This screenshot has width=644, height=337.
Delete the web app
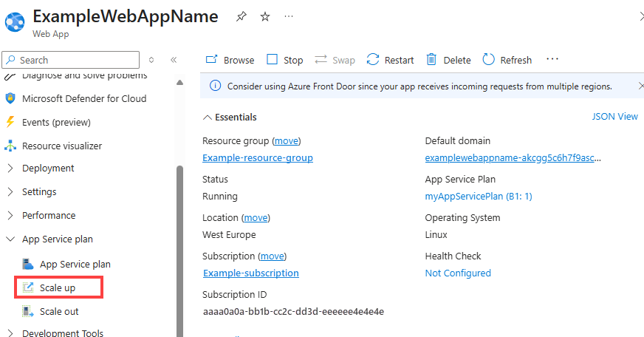(x=448, y=60)
